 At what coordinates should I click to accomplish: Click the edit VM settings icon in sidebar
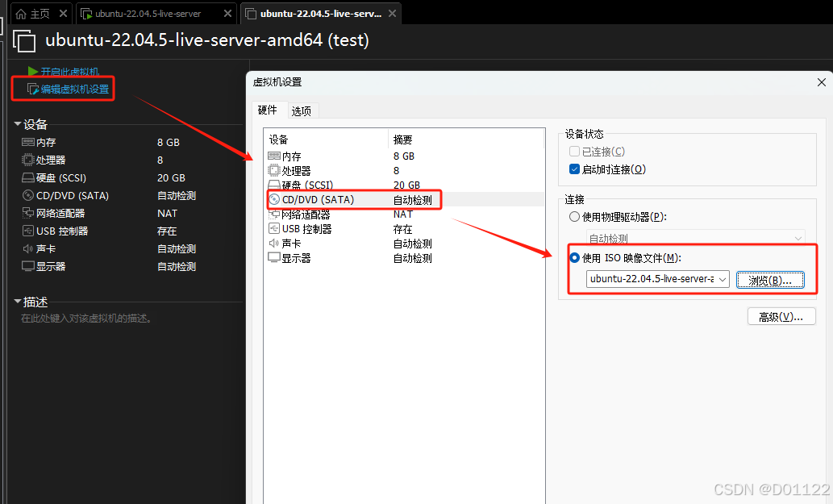pyautogui.click(x=33, y=90)
